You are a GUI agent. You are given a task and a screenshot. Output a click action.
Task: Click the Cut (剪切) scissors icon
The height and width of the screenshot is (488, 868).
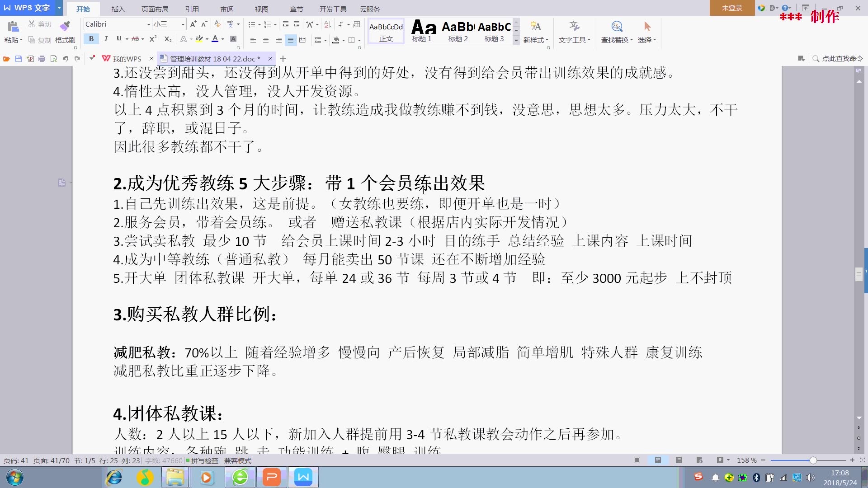(x=32, y=24)
